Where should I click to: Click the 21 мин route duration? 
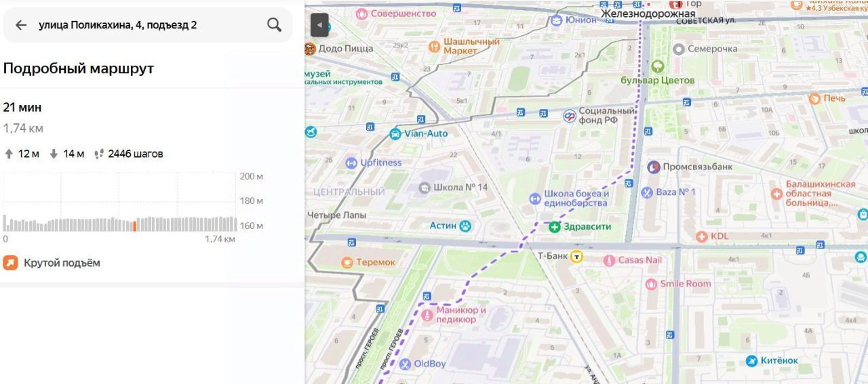pos(22,107)
